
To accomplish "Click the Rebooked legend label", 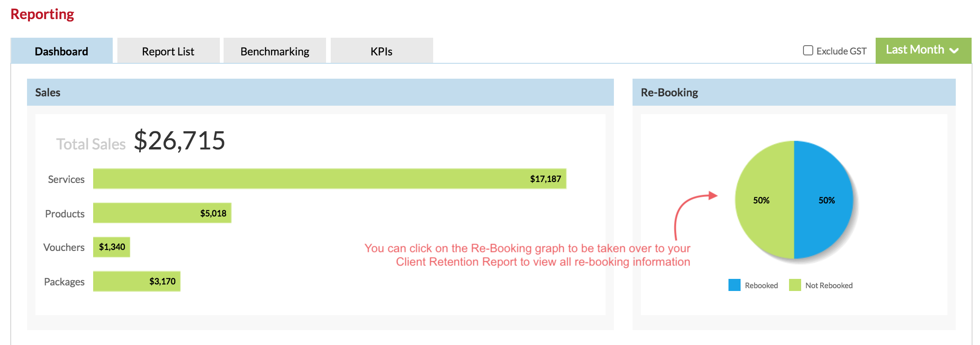I will click(761, 285).
